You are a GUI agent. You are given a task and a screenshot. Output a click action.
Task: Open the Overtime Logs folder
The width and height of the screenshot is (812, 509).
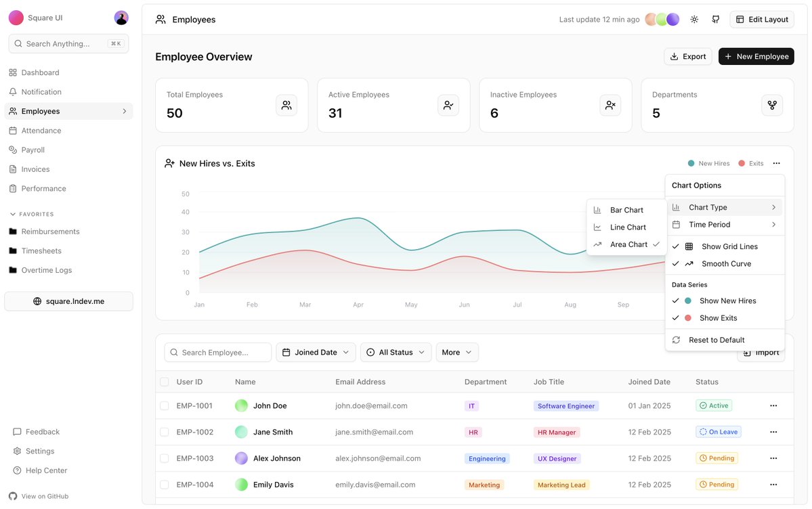tap(68, 270)
